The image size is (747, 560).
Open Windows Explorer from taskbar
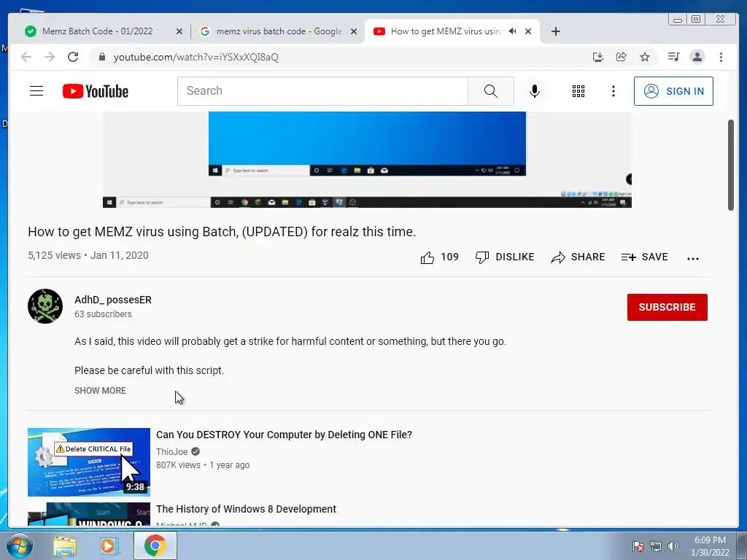tap(65, 545)
